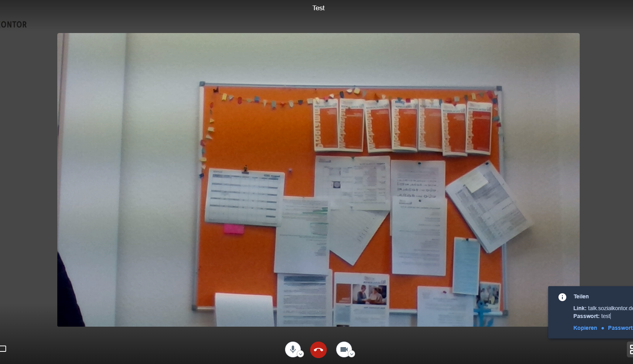
Task: Click the blue dot separator after Kopieren
Action: [603, 328]
